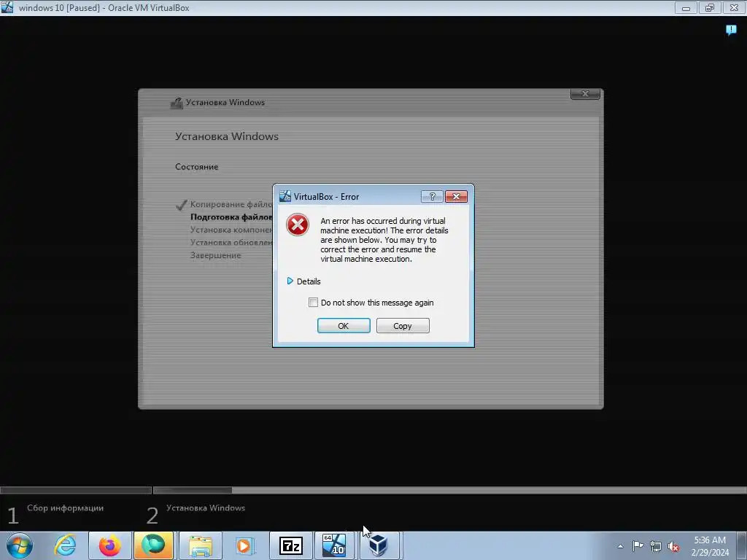Click the stage 2 installation progress bar
Image resolution: width=747 pixels, height=560 pixels.
coord(449,490)
